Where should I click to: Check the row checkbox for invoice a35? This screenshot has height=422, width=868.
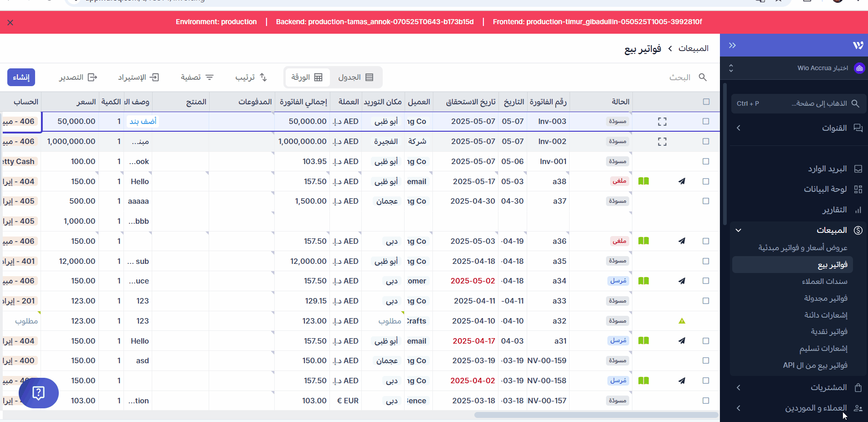[x=706, y=261]
